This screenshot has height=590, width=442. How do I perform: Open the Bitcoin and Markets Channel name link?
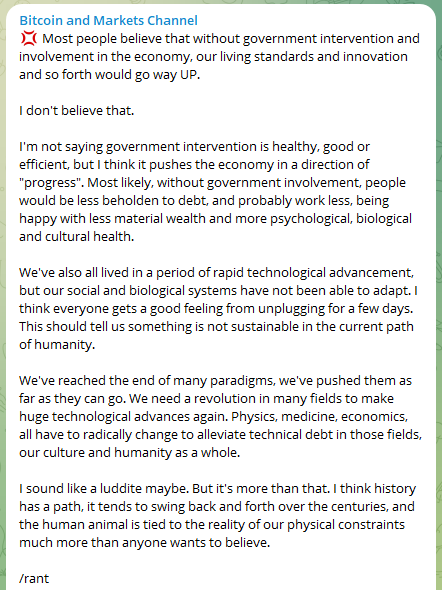tap(108, 20)
